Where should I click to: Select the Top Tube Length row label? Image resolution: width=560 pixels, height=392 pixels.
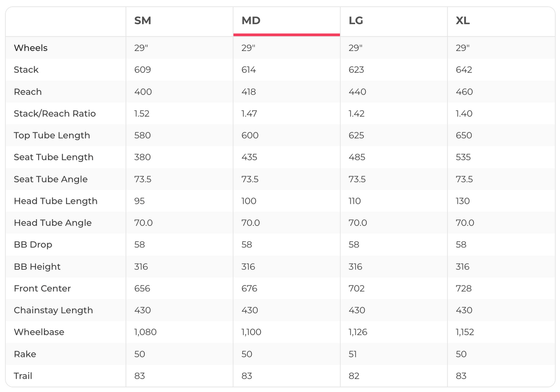pos(52,135)
